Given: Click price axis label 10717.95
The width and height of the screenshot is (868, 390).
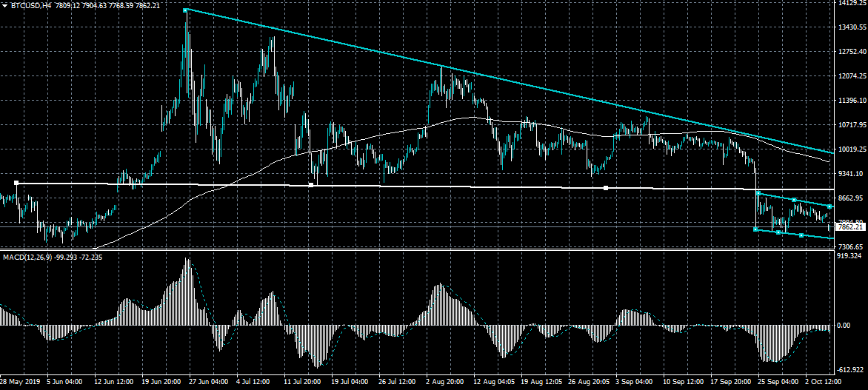Looking at the screenshot, I should click(852, 124).
